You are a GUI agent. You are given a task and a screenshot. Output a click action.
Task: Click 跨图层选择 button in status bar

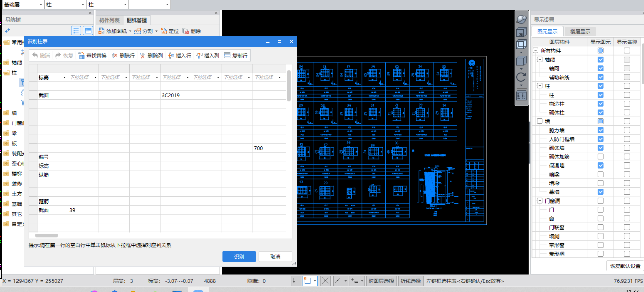(x=381, y=281)
